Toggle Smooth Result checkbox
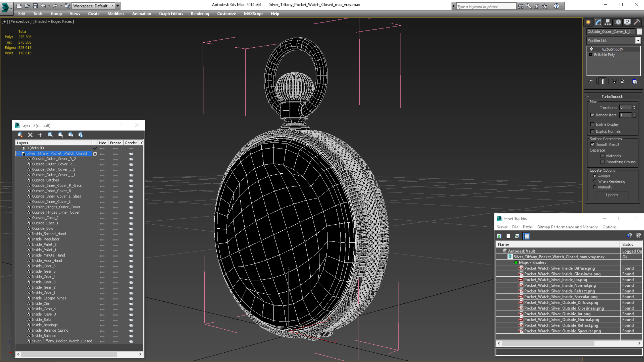The image size is (644, 362). [593, 144]
